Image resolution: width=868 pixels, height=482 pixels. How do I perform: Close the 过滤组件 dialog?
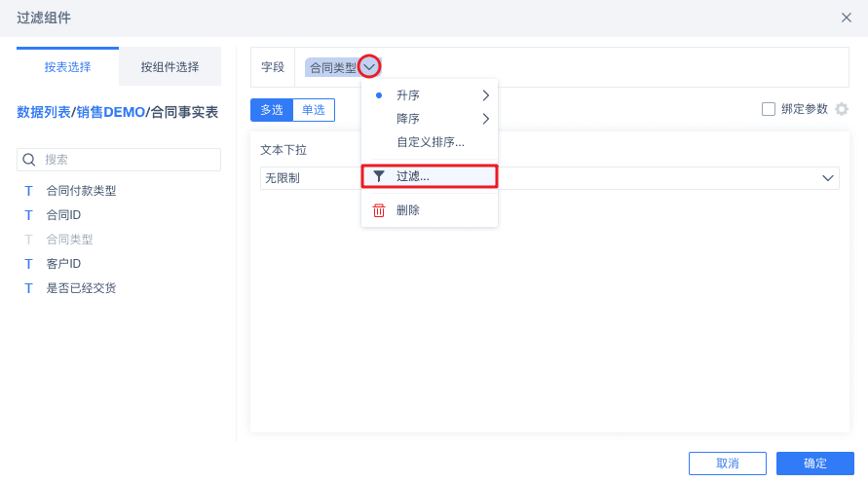[x=846, y=18]
